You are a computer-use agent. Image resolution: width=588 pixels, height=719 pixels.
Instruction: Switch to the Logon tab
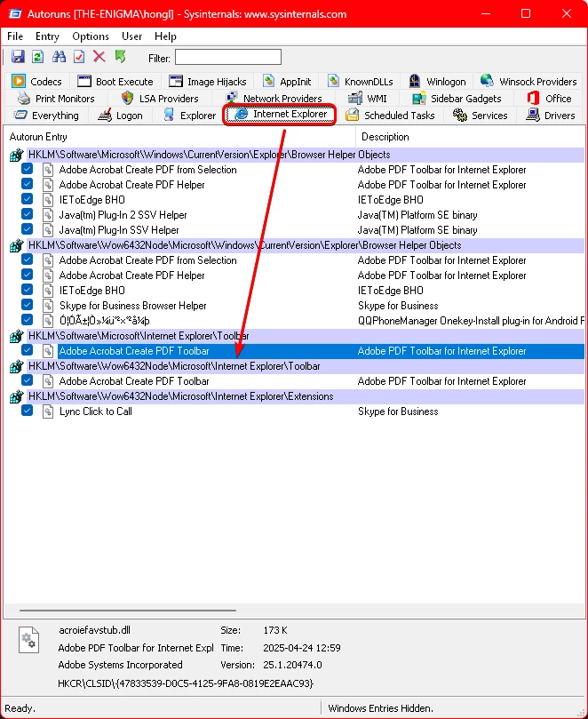[x=121, y=116]
